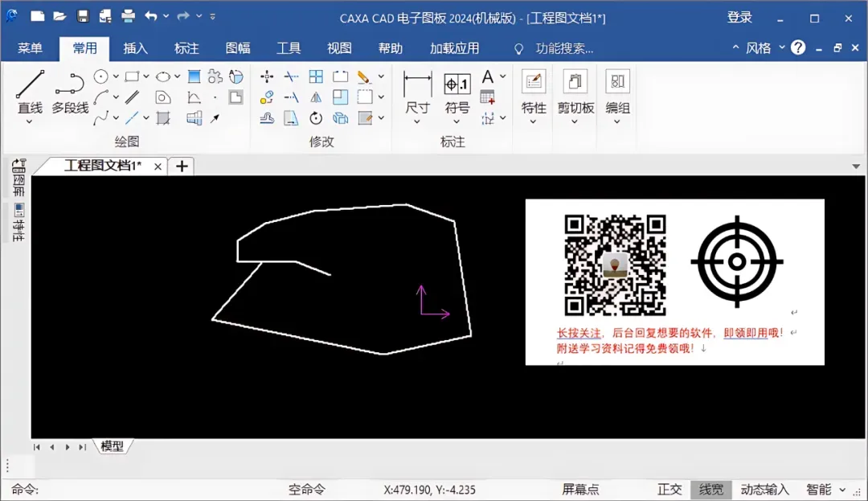Click the extend line tool
The height and width of the screenshot is (501, 868).
[x=291, y=97]
